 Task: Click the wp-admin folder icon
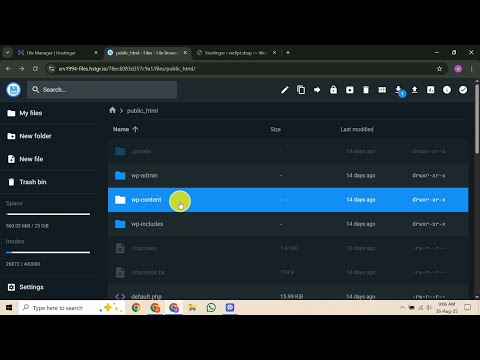coord(120,175)
